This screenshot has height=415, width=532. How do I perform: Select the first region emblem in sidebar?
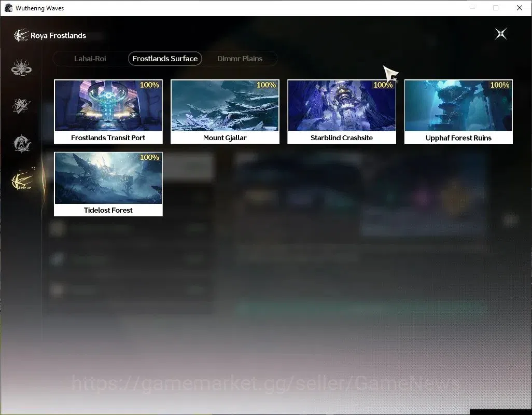click(x=21, y=67)
